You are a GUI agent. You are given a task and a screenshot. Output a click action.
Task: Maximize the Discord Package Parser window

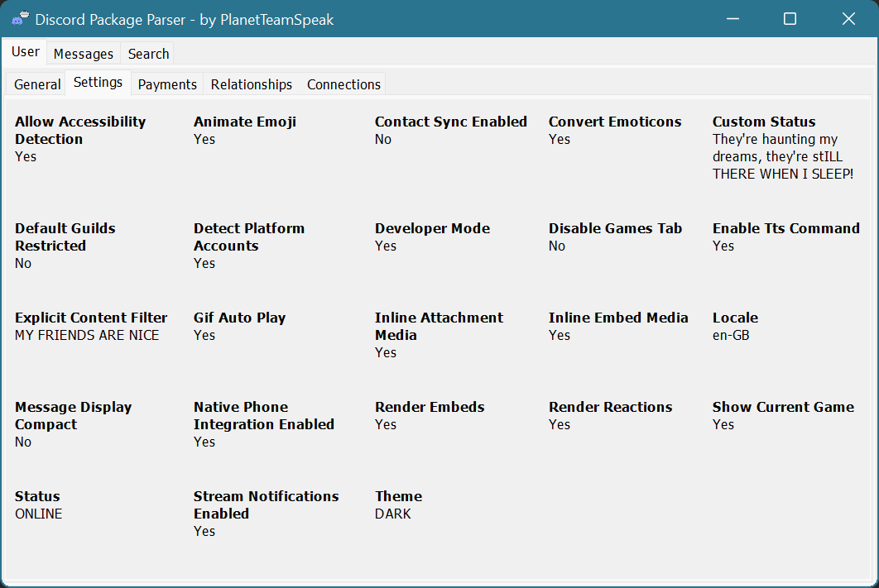790,18
